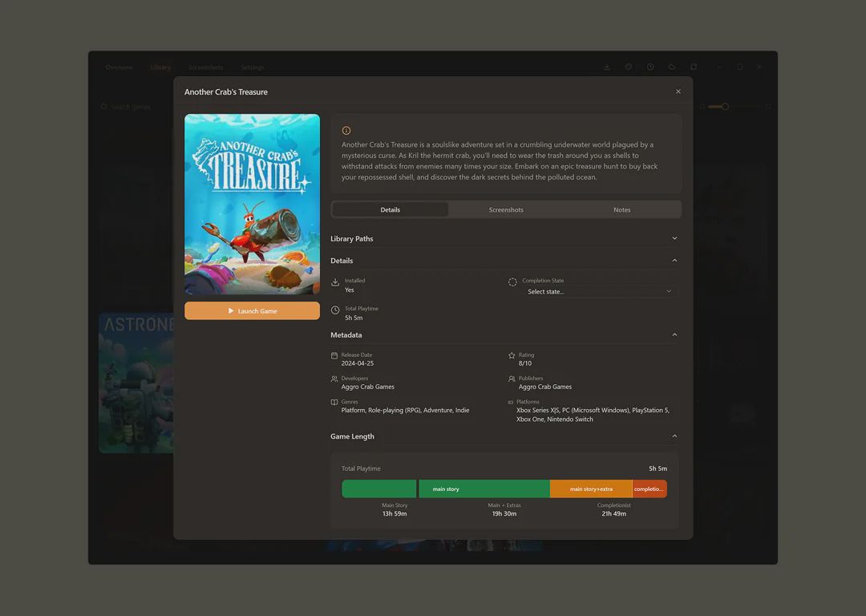Viewport: 866px width, 616px height.
Task: Click the people icon beside Developers
Action: 334,379
